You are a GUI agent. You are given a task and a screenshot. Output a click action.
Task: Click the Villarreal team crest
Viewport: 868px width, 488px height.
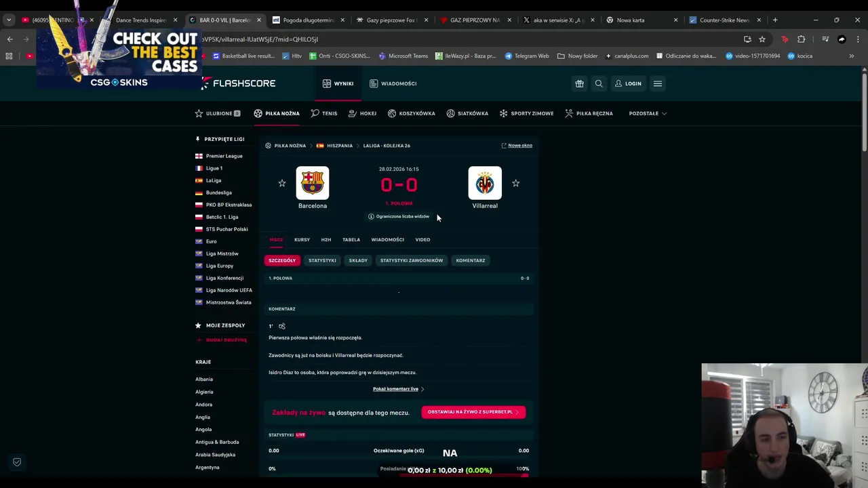coord(485,183)
